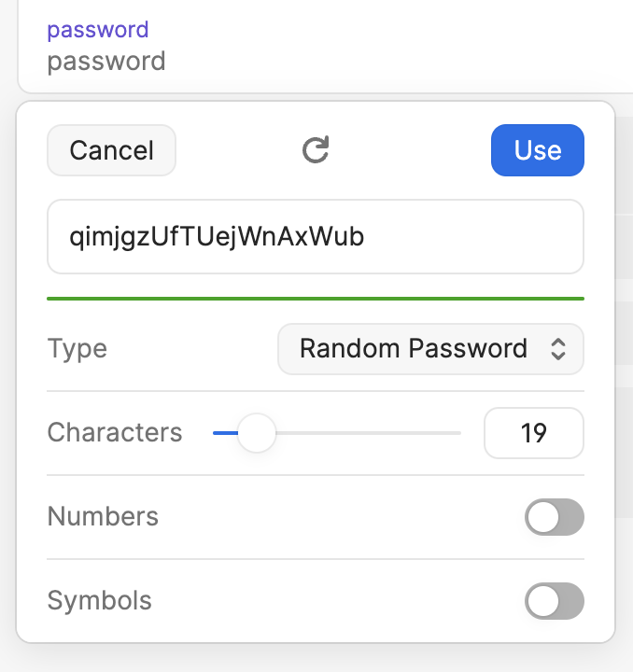Turn on the Symbols toggle
The height and width of the screenshot is (672, 633).
555,601
